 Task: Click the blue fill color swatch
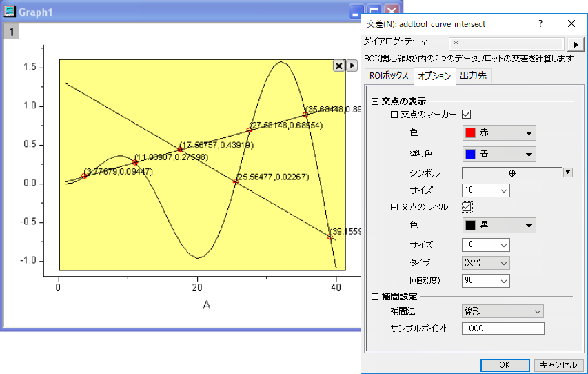[x=470, y=155]
